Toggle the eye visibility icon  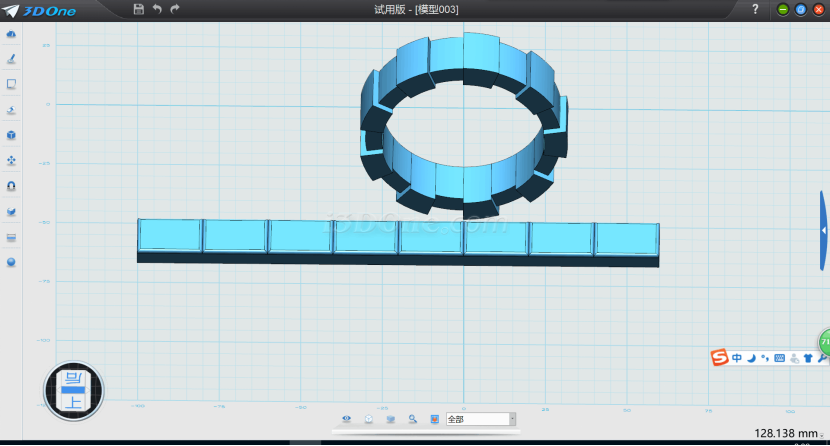[x=347, y=419]
